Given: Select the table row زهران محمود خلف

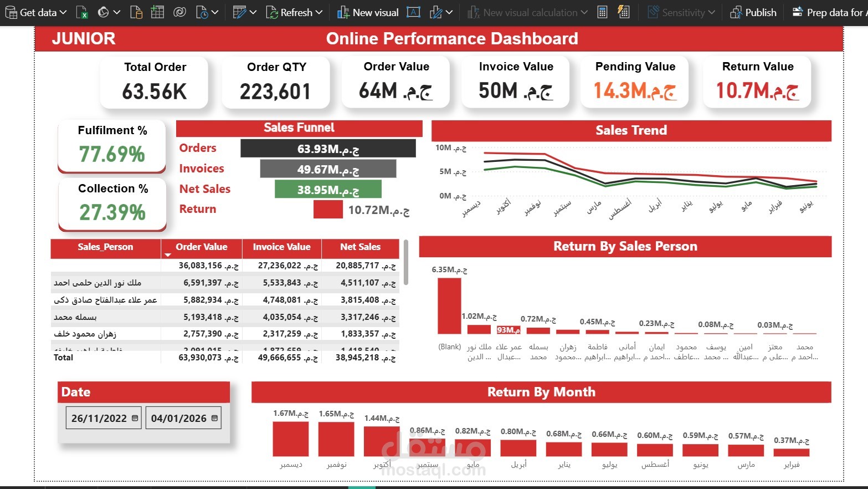Looking at the screenshot, I should tap(225, 334).
